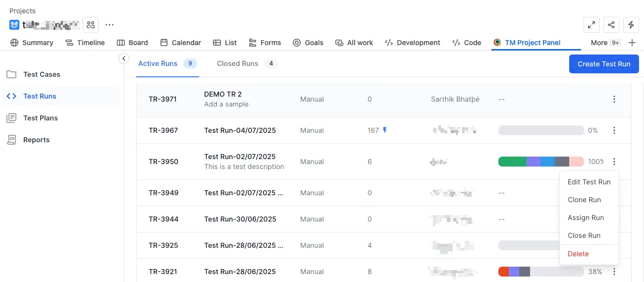Open the Test Cases folder in sidebar

pyautogui.click(x=42, y=74)
